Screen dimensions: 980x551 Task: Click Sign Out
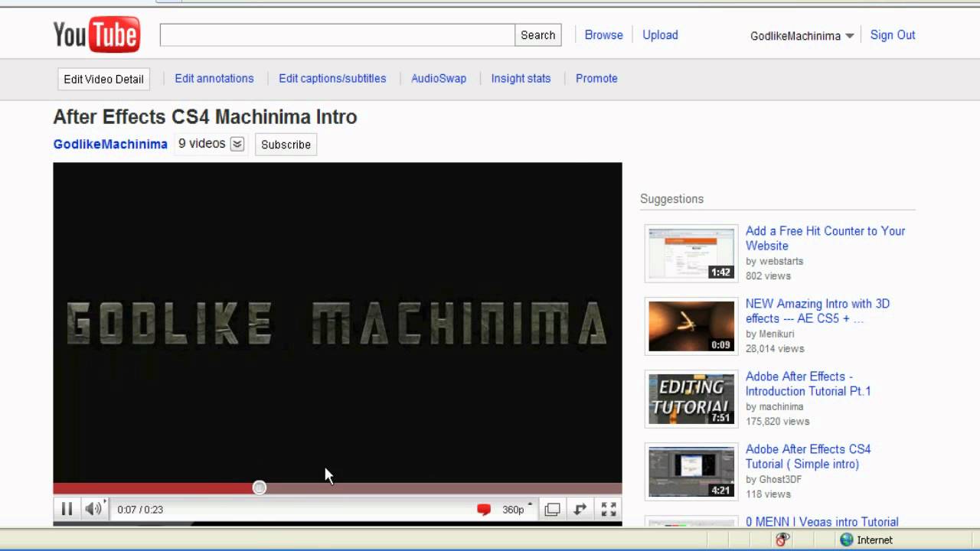pyautogui.click(x=893, y=35)
